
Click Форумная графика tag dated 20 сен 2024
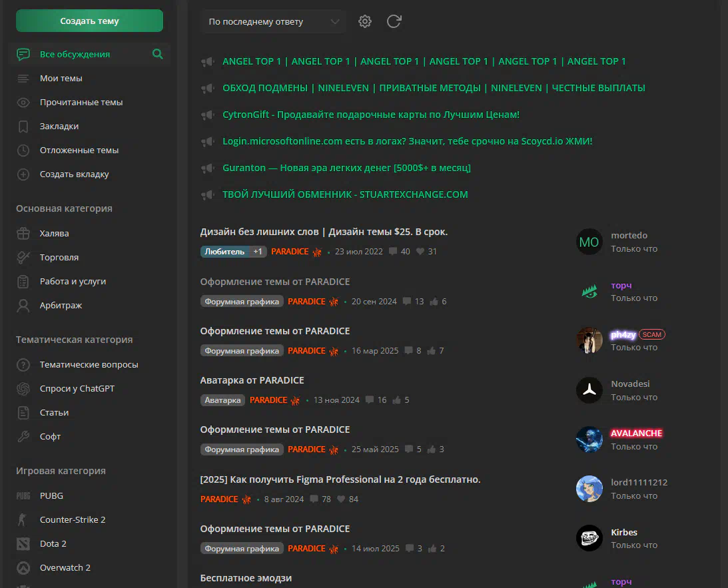242,302
